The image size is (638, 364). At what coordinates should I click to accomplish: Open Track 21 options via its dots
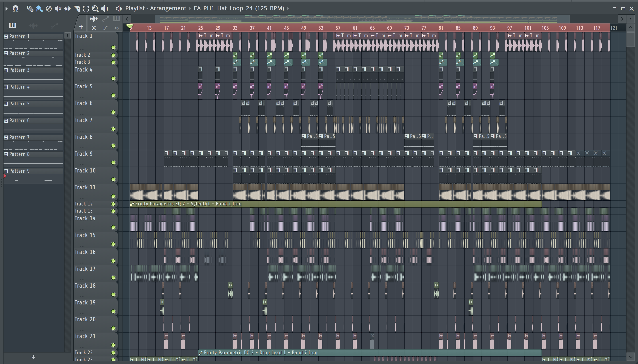pyautogui.click(x=82, y=347)
